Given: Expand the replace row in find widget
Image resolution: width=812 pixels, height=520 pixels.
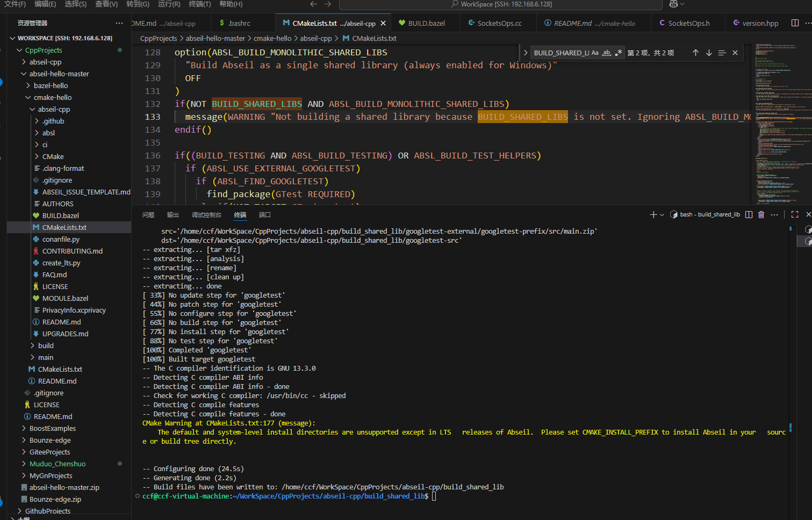Looking at the screenshot, I should (x=525, y=53).
